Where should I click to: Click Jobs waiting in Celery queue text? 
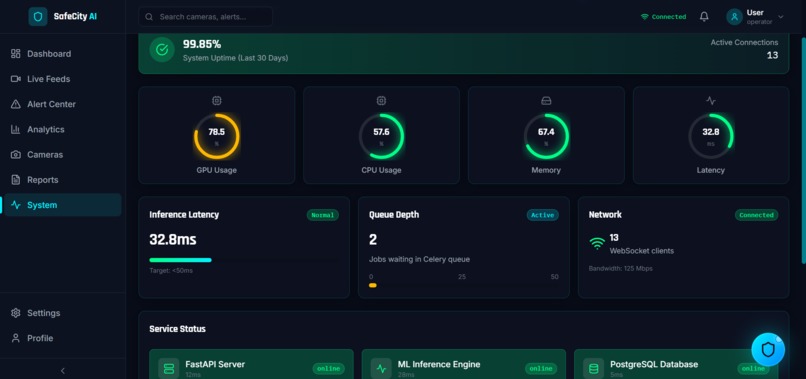click(x=419, y=259)
